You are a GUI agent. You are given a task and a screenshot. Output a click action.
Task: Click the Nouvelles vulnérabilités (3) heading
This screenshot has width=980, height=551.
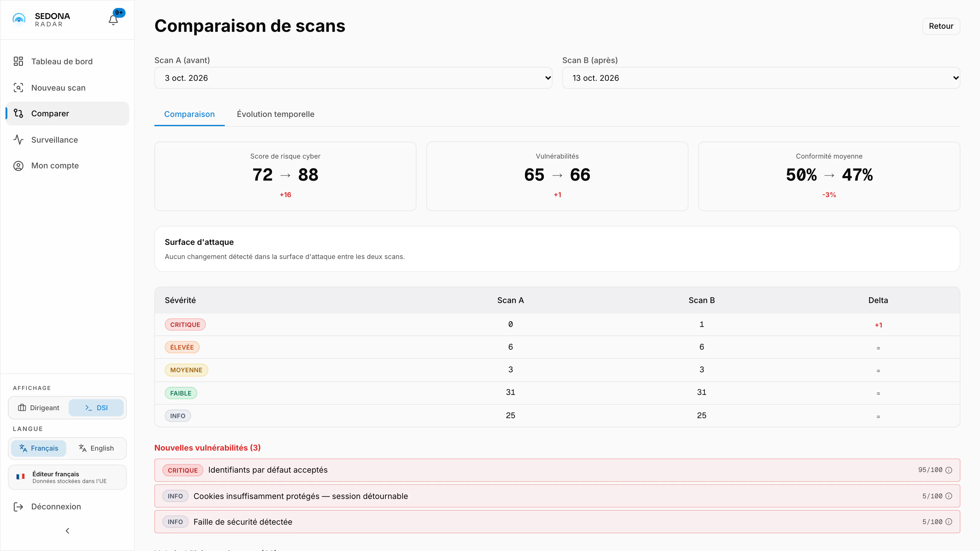pos(207,448)
